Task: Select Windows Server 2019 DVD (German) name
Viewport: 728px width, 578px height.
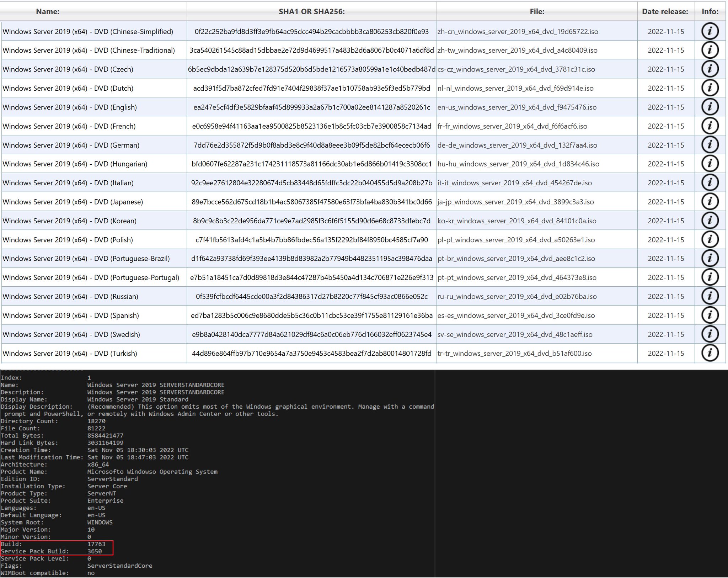Action: tap(71, 145)
